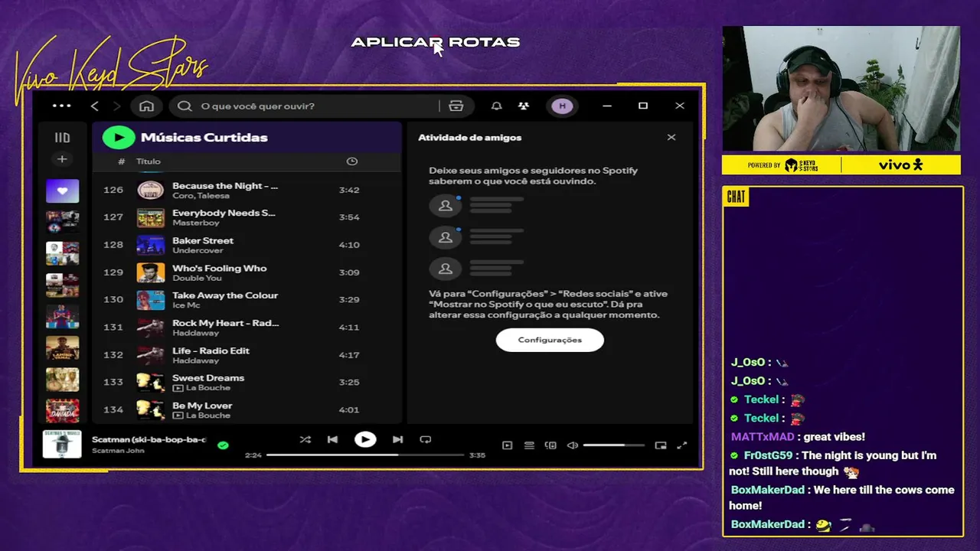This screenshot has height=551, width=980.
Task: Toggle shuffle in player controls
Action: pos(305,439)
